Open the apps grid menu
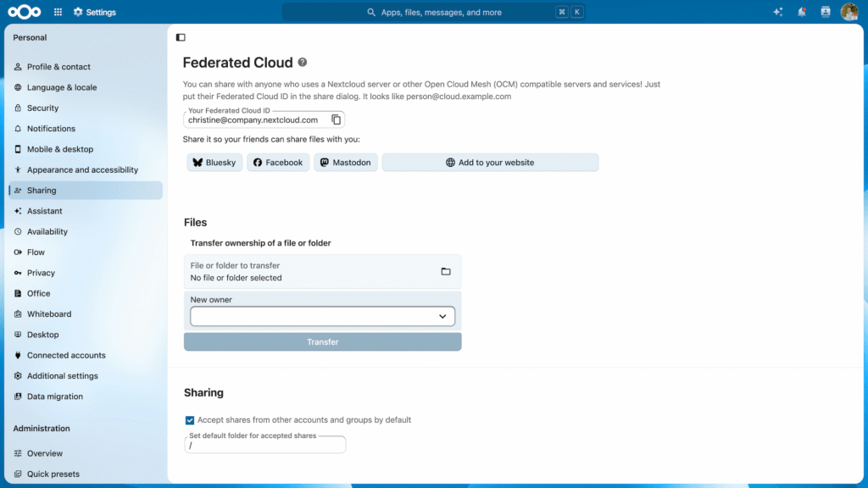868x488 pixels. point(58,12)
